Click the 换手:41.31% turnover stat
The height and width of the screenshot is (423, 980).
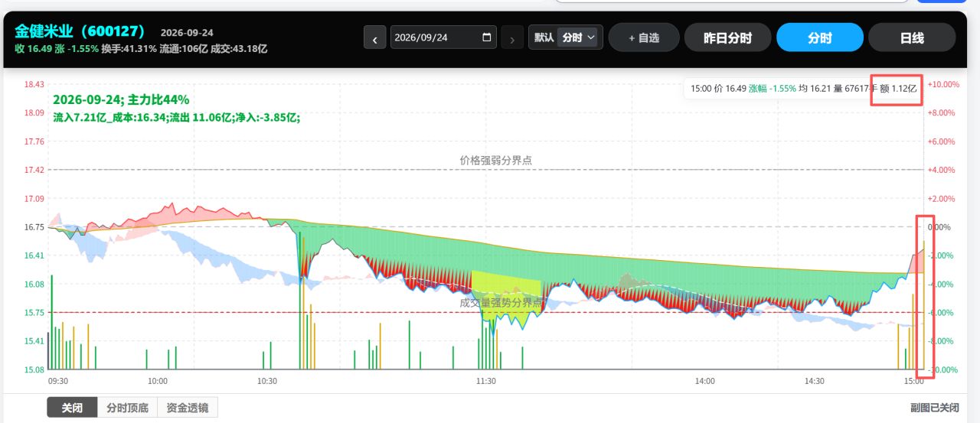pyautogui.click(x=129, y=49)
